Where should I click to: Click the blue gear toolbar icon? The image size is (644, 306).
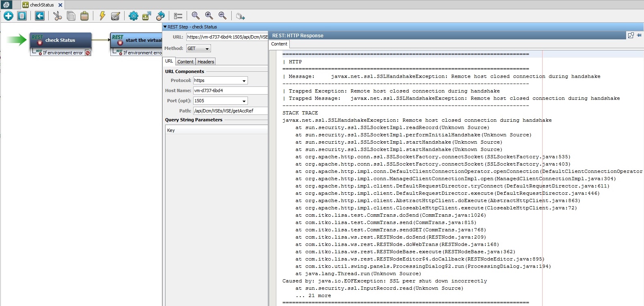pos(133,16)
